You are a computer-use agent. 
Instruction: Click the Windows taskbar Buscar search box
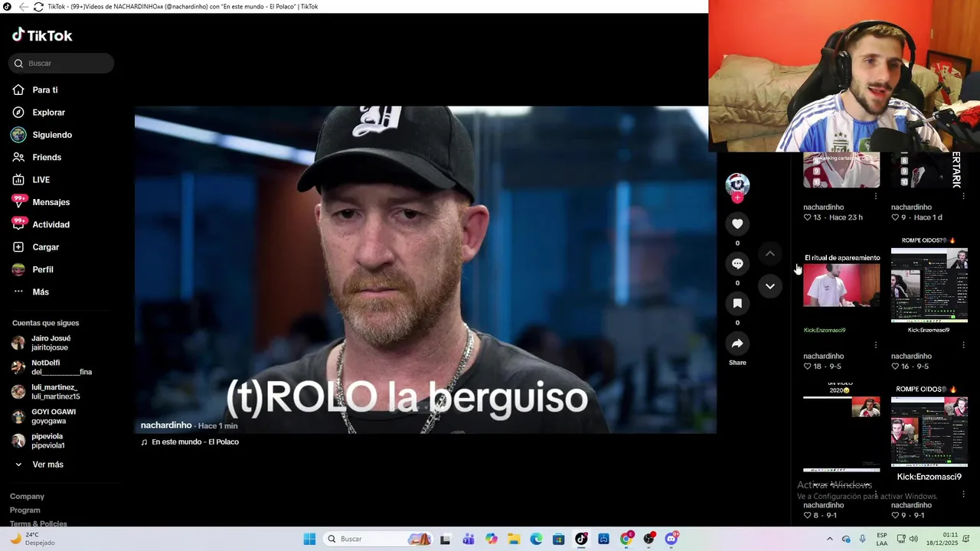(379, 539)
